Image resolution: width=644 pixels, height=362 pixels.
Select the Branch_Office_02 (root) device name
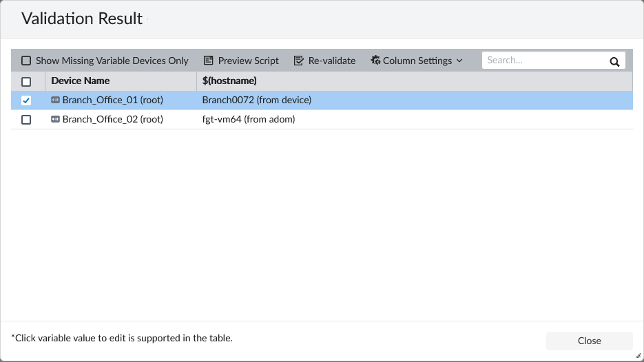(112, 119)
